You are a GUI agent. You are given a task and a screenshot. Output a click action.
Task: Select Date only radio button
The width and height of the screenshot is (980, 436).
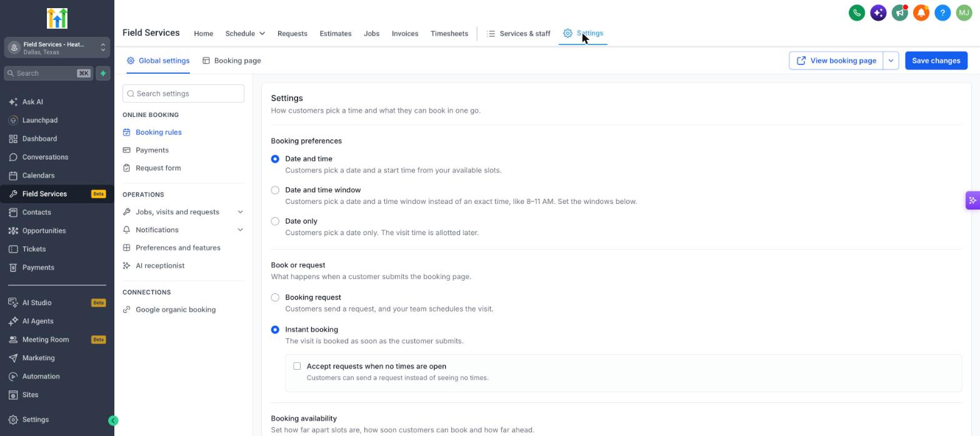[275, 221]
